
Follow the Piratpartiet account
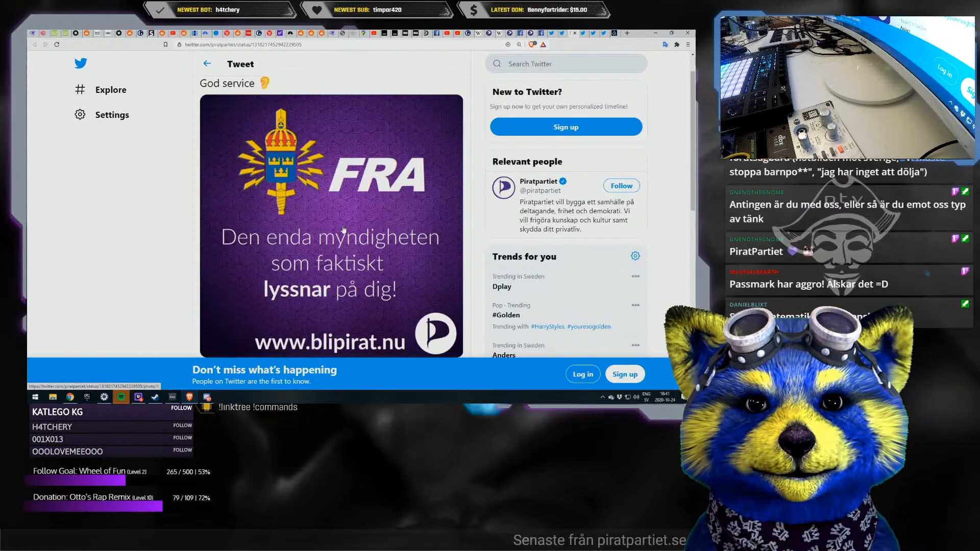tap(621, 186)
